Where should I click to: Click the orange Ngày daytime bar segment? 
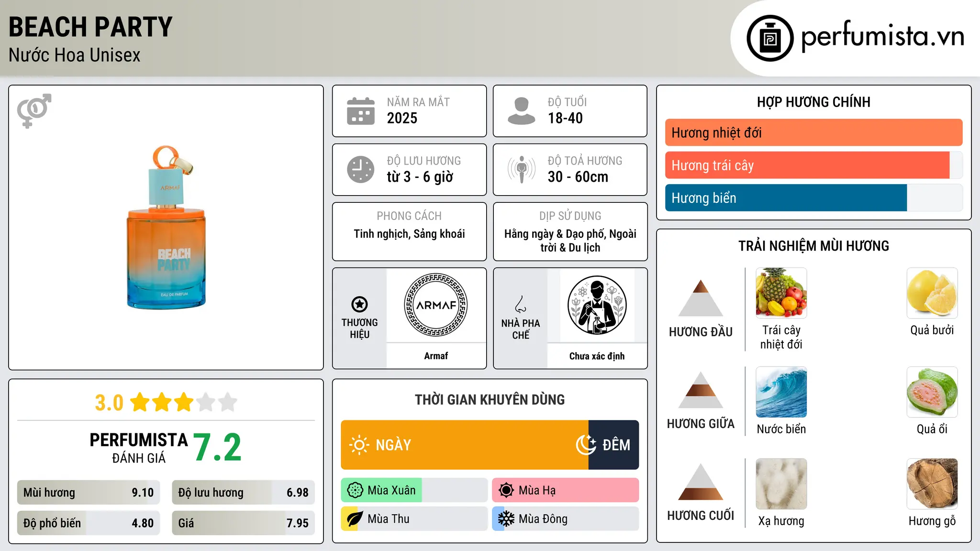[465, 445]
